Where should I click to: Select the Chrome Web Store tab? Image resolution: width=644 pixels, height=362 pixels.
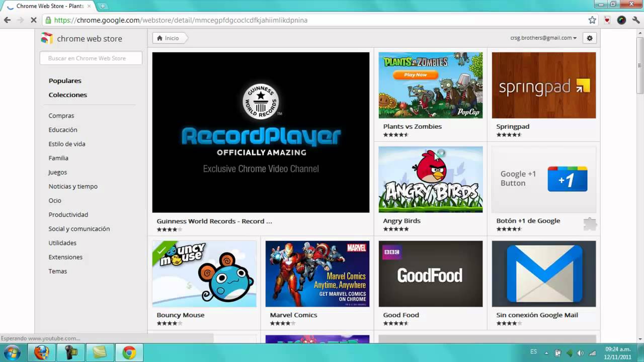click(x=49, y=6)
